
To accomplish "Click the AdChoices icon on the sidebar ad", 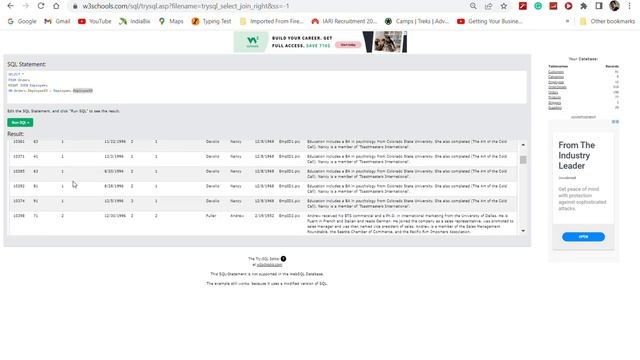I will (x=615, y=122).
